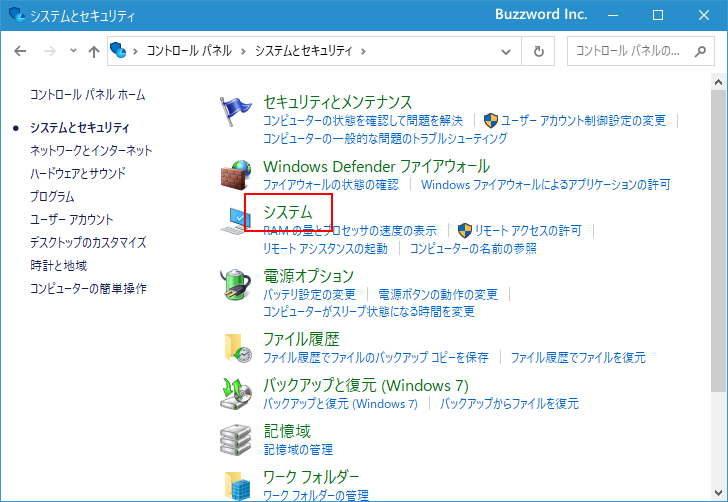Open リモート アクセスの許可 link
The height and width of the screenshot is (502, 728).
click(x=528, y=231)
